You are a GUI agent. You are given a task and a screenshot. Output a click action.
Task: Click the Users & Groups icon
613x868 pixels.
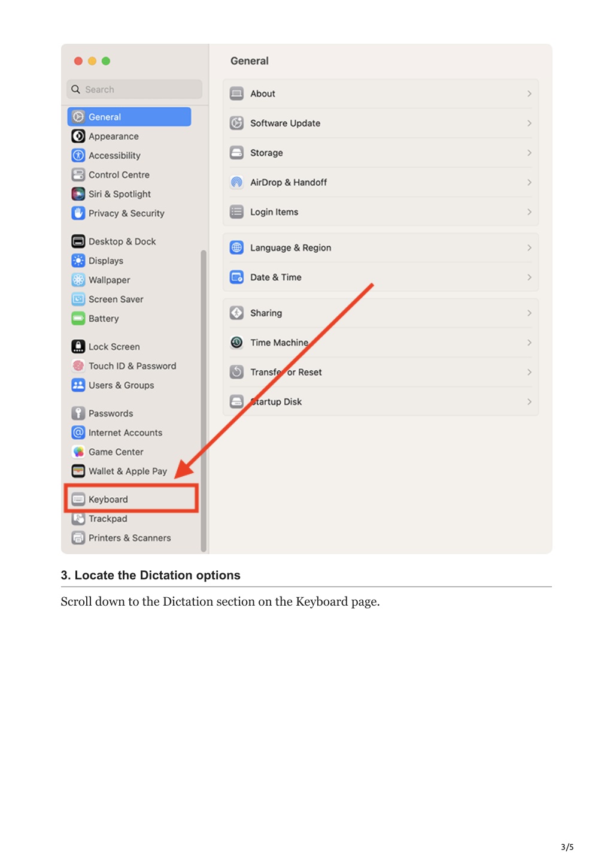(x=78, y=385)
